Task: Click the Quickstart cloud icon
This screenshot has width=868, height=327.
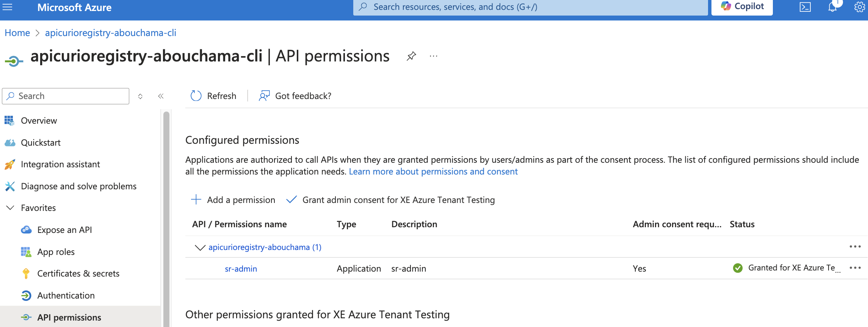Action: [10, 143]
